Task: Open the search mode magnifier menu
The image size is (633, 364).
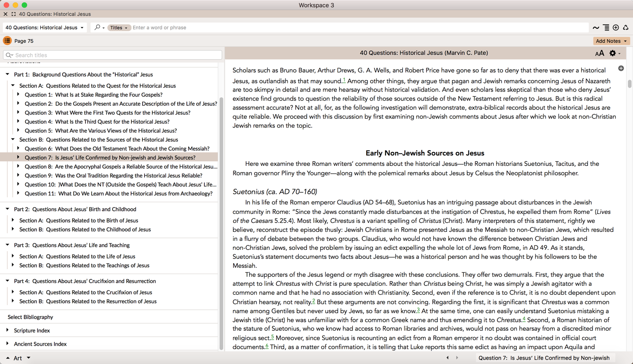Action: tap(99, 27)
